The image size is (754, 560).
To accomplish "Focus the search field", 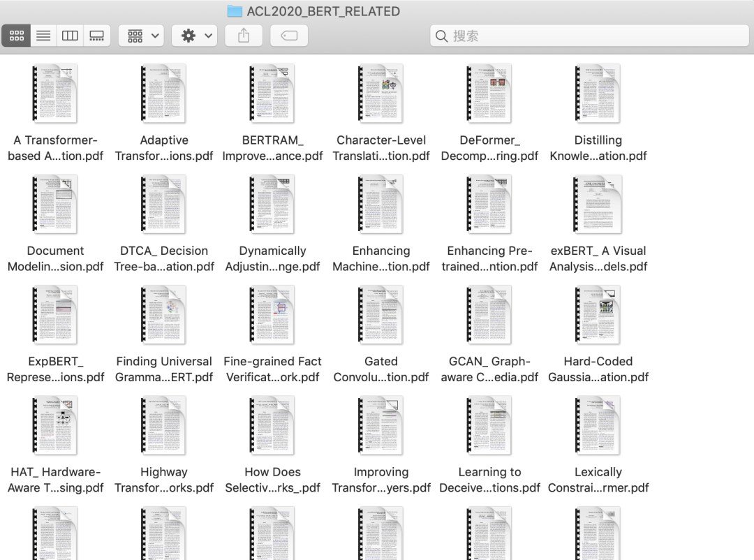I will pyautogui.click(x=589, y=36).
